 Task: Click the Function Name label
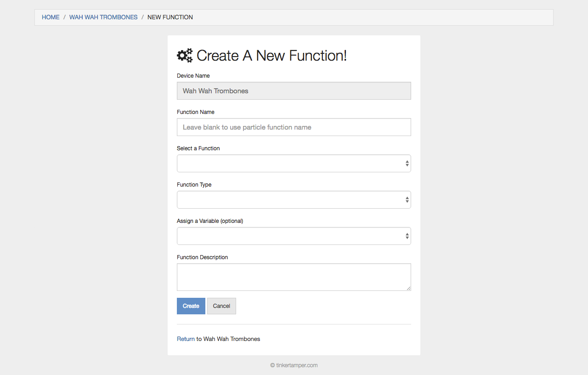click(196, 112)
